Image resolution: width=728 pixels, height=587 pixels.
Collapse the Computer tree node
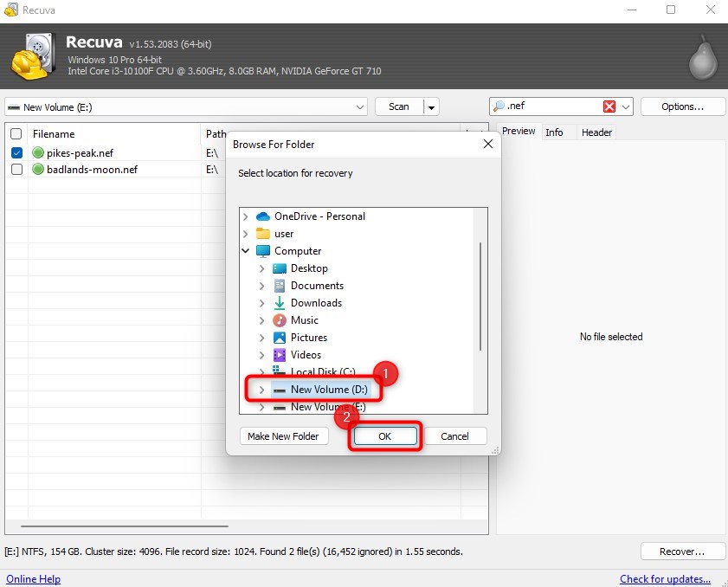pos(246,251)
